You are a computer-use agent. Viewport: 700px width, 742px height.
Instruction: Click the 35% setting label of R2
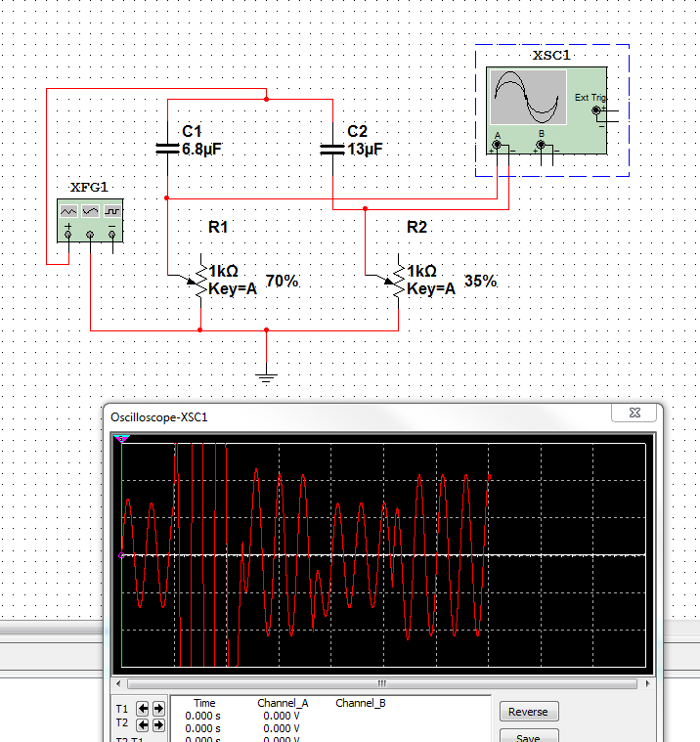(x=480, y=282)
